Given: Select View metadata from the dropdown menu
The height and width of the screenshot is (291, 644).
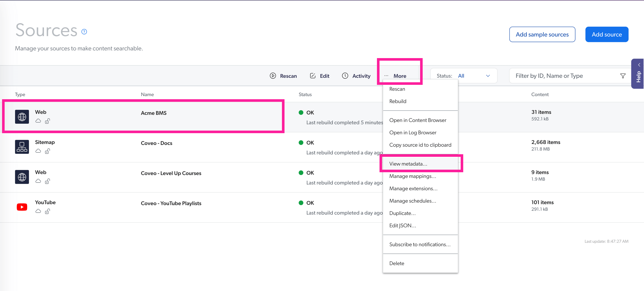Looking at the screenshot, I should (408, 163).
